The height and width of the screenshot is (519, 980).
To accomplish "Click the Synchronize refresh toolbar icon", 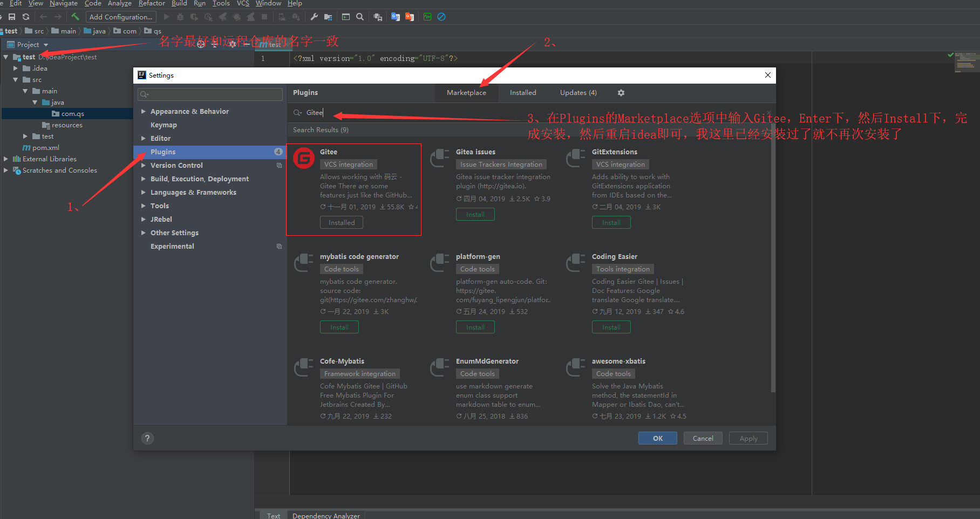I will 26,17.
